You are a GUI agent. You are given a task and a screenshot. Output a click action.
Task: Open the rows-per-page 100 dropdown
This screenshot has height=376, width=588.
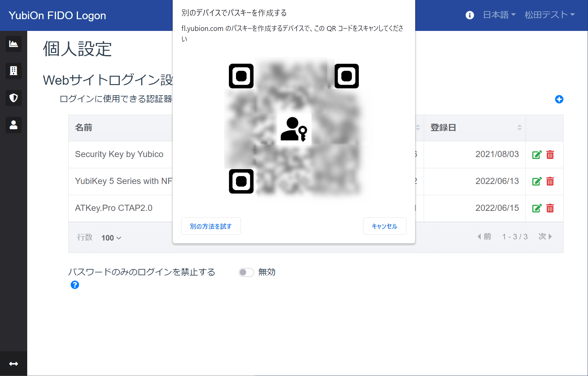click(x=111, y=238)
